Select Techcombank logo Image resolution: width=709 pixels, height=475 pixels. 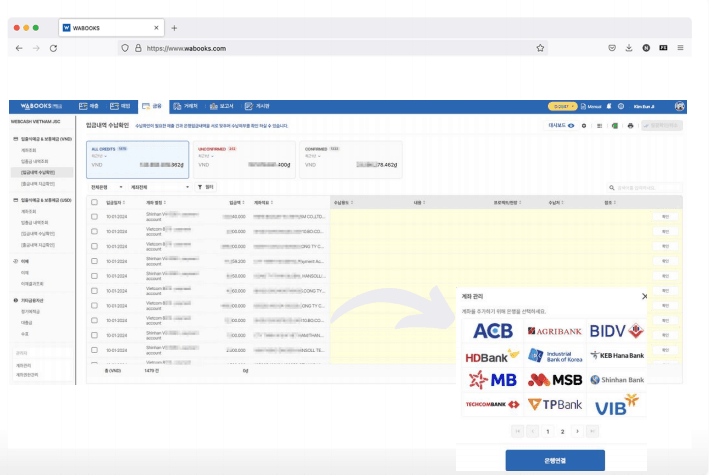click(x=492, y=404)
